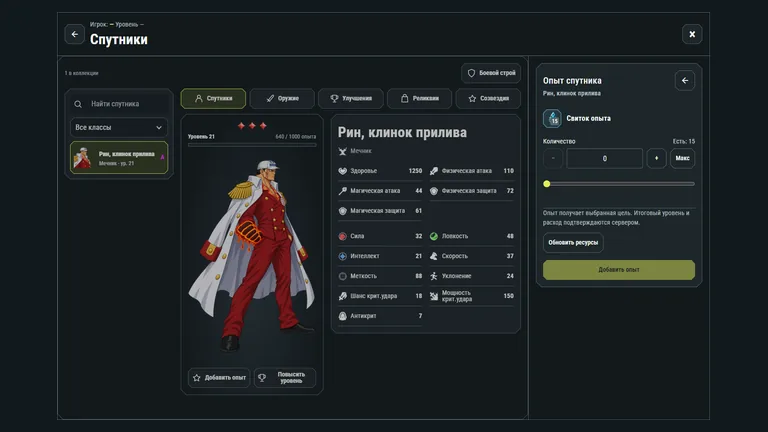768x432 pixels.
Task: Focus the Найти спутника search field
Action: click(x=119, y=104)
